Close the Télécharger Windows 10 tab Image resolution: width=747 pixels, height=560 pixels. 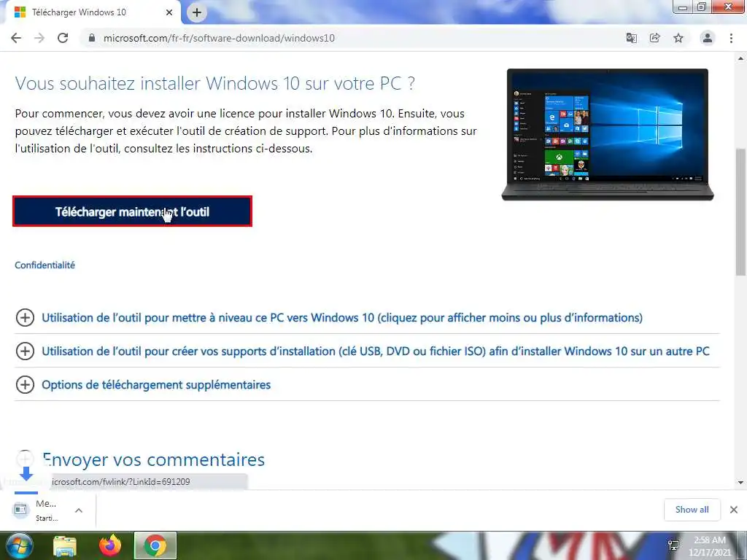(x=169, y=12)
